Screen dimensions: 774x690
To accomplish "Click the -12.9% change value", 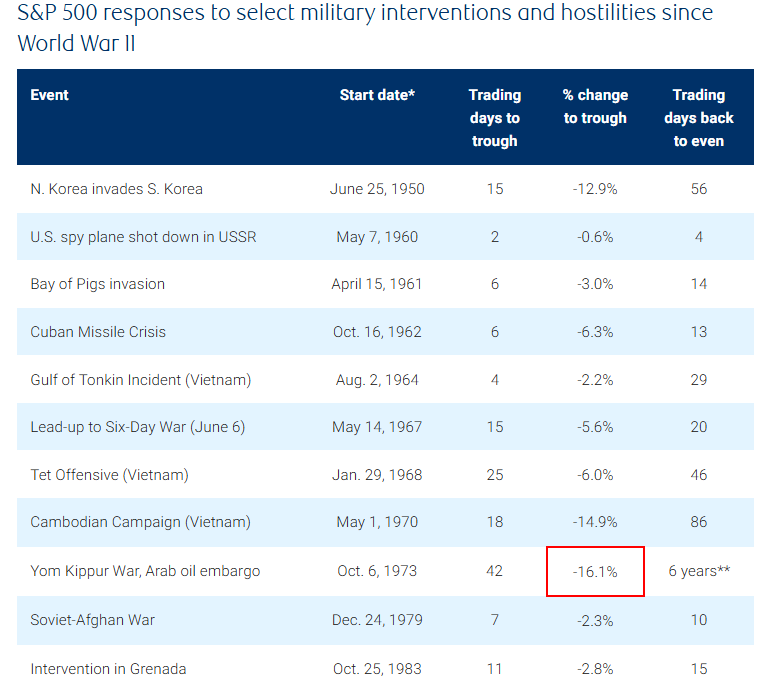I will click(x=595, y=189).
